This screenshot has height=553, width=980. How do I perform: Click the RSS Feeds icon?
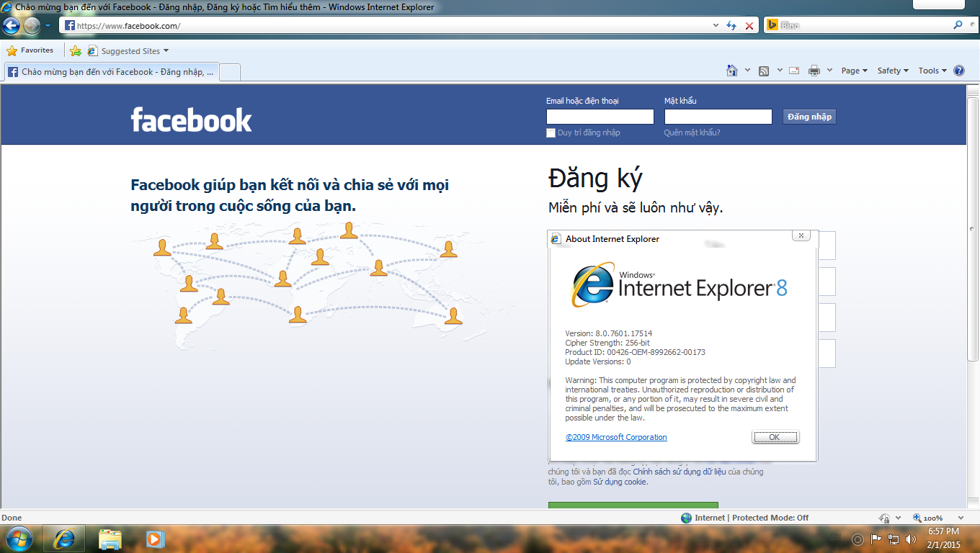(x=764, y=71)
